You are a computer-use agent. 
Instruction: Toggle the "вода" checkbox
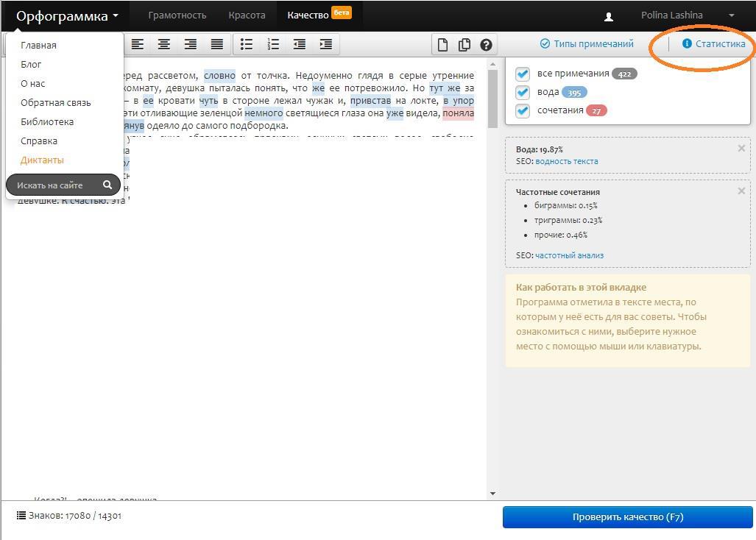click(523, 92)
